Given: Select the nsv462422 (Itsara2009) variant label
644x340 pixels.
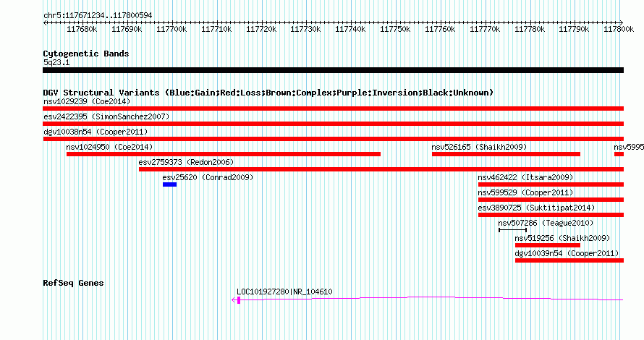Looking at the screenshot, I should 525,177.
